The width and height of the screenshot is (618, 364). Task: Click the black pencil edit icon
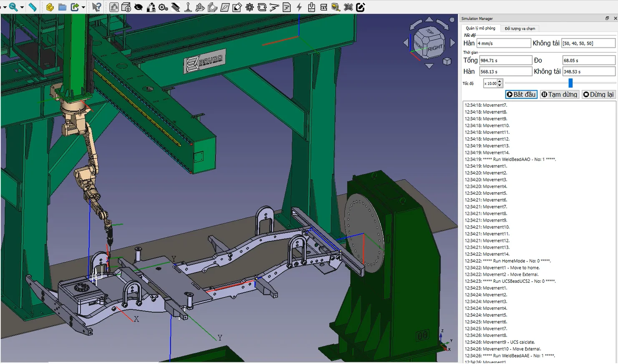pyautogui.click(x=361, y=7)
